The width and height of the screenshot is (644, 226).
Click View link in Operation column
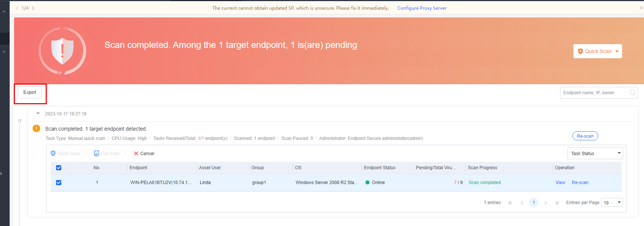pyautogui.click(x=560, y=183)
